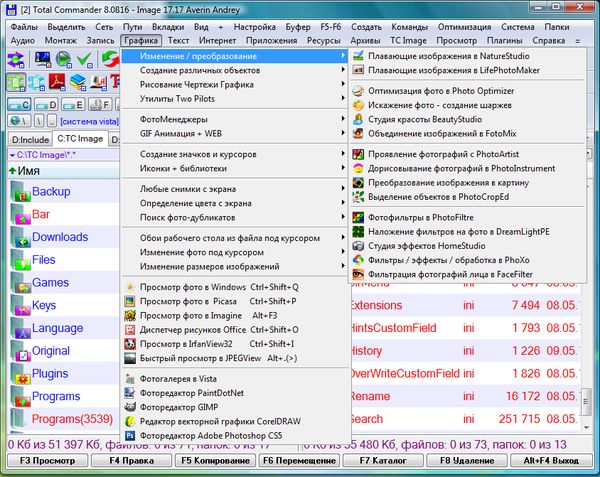Click the GIMP photo editor icon
Viewport: 600px width, 477px height.
pos(130,407)
